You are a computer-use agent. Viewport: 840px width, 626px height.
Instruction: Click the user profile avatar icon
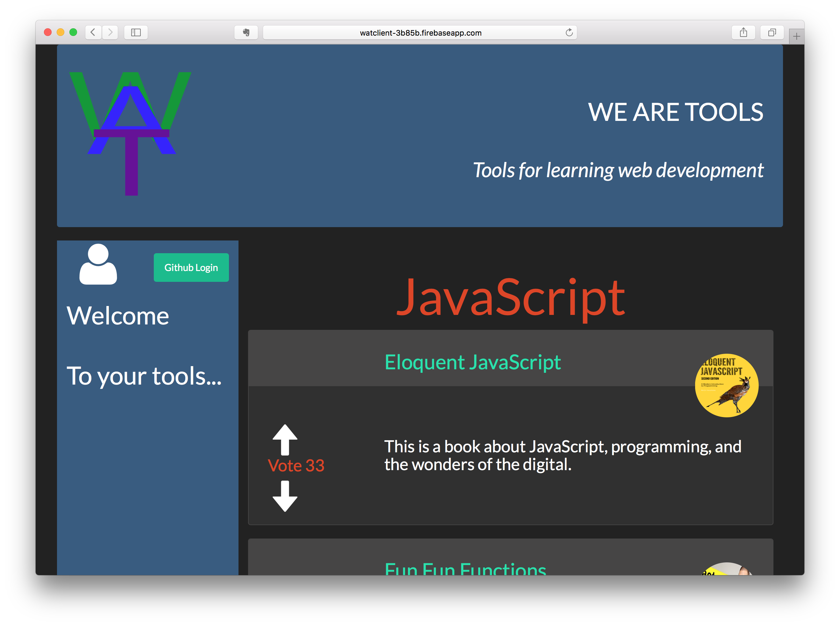pyautogui.click(x=98, y=264)
